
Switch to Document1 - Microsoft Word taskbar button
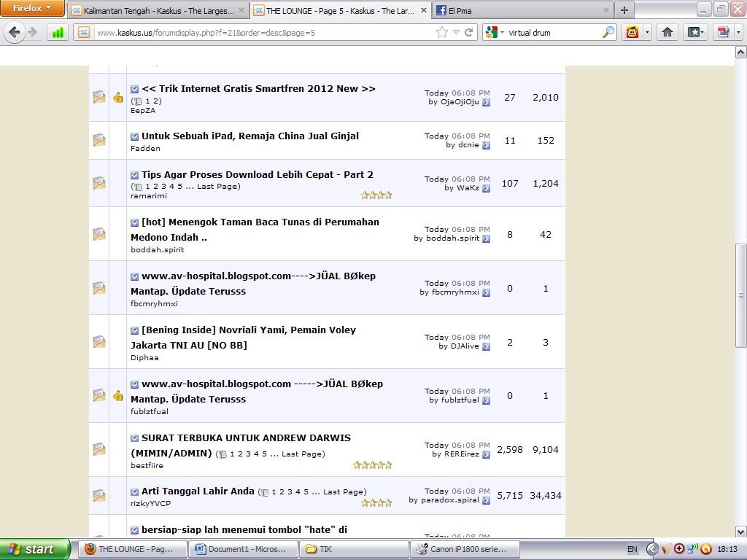[242, 549]
